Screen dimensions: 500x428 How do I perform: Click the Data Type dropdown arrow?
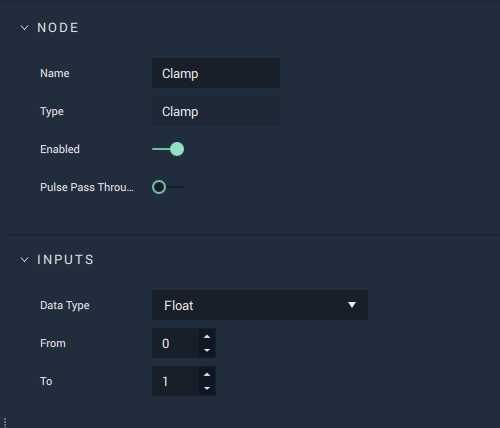point(352,305)
